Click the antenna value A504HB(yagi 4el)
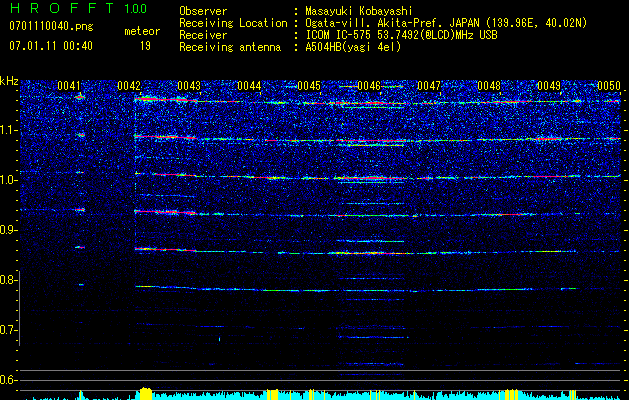Viewport: 629px width, 400px height. click(x=353, y=47)
